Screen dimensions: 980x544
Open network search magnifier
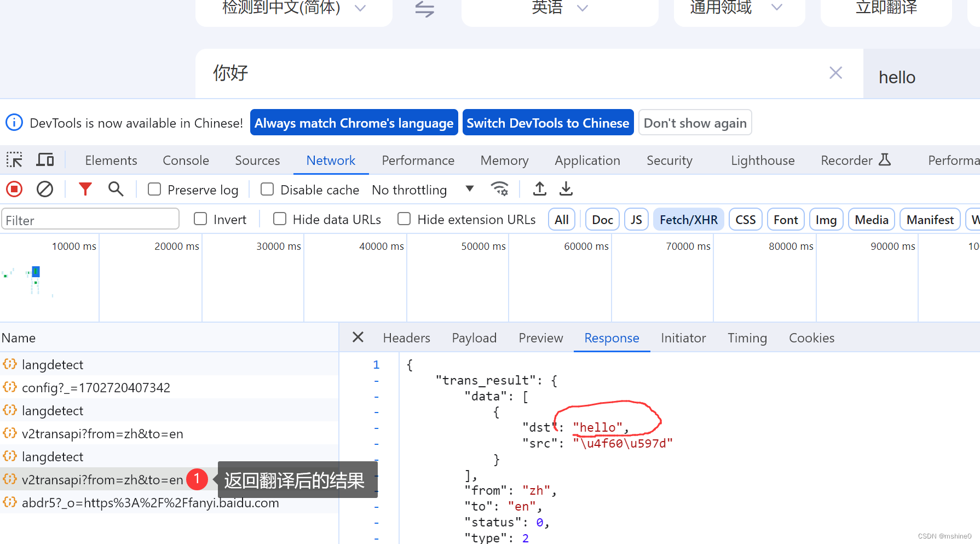(116, 190)
